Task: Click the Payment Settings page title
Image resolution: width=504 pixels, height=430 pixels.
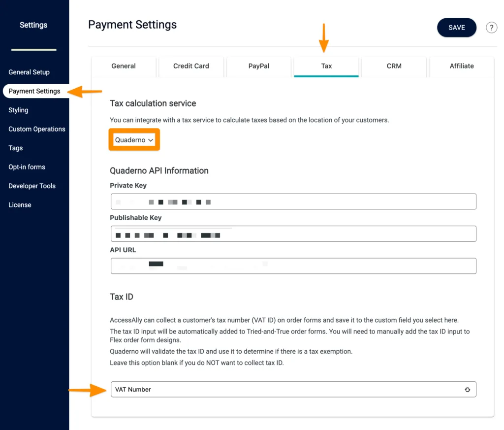Action: click(x=132, y=25)
